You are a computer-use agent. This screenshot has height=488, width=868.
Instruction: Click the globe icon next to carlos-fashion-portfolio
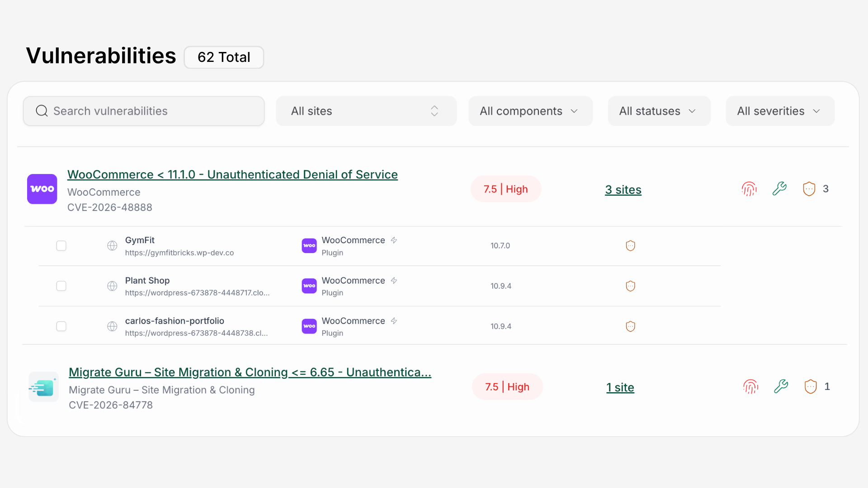tap(112, 326)
